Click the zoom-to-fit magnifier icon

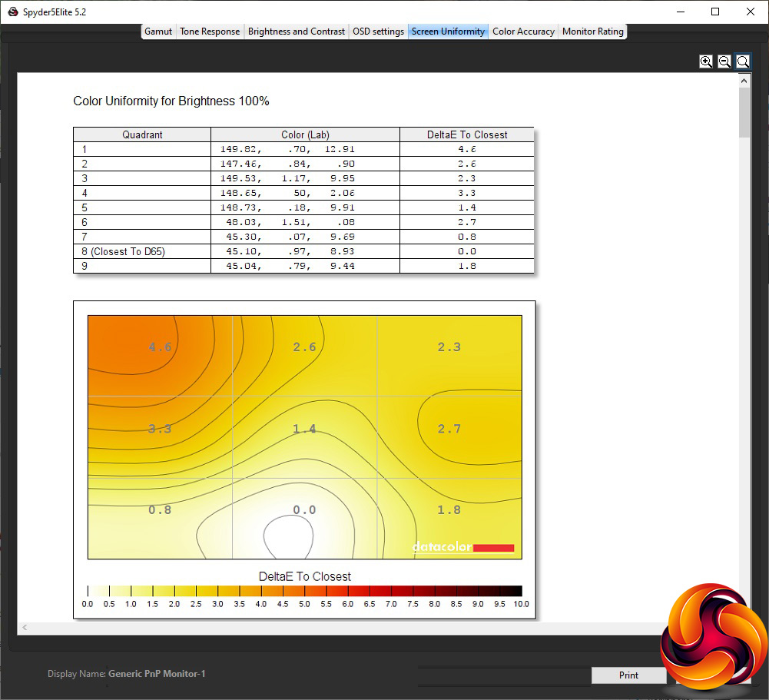coord(743,61)
